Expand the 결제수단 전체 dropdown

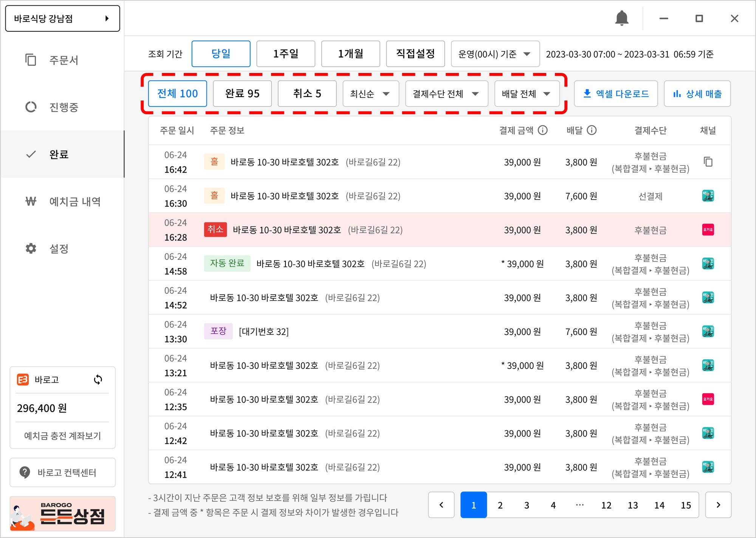point(446,93)
